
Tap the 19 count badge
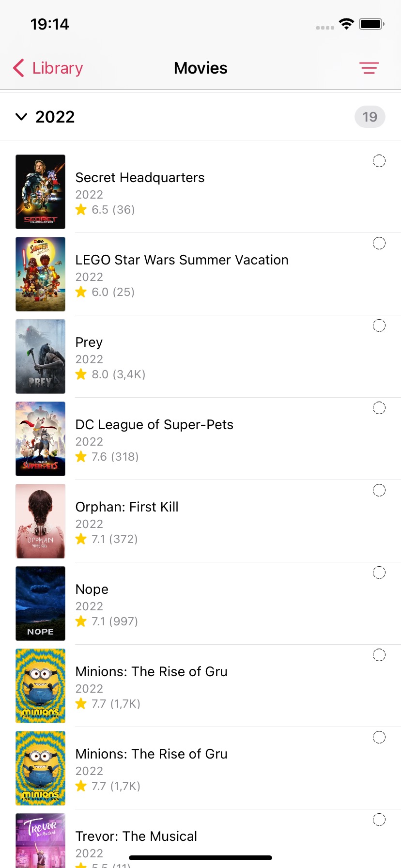coord(370,117)
